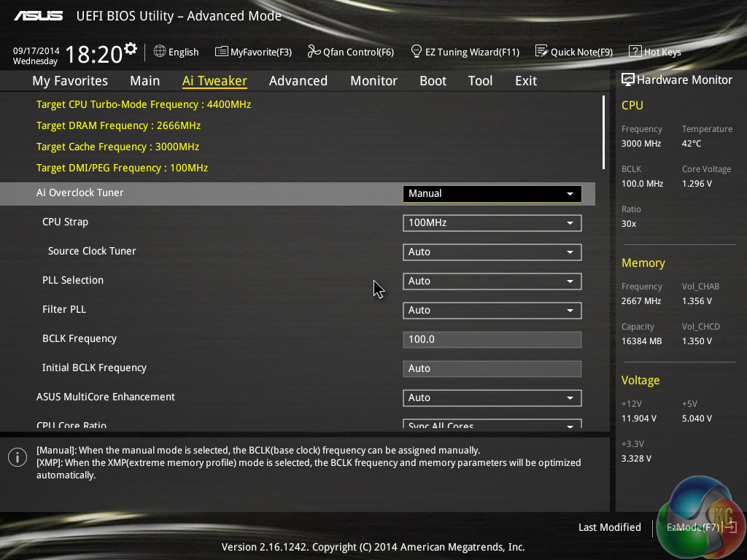
Task: Open the PLL Selection dropdown
Action: pos(492,281)
